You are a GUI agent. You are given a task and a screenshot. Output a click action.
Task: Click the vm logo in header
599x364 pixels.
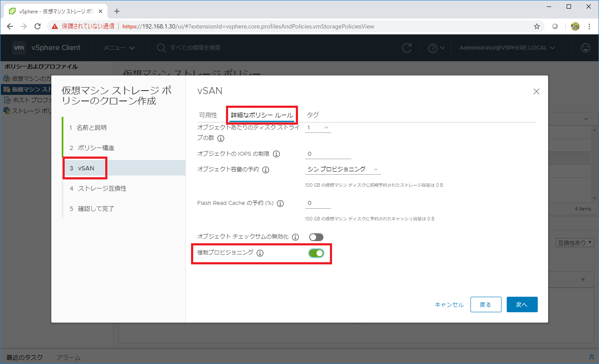(x=19, y=48)
